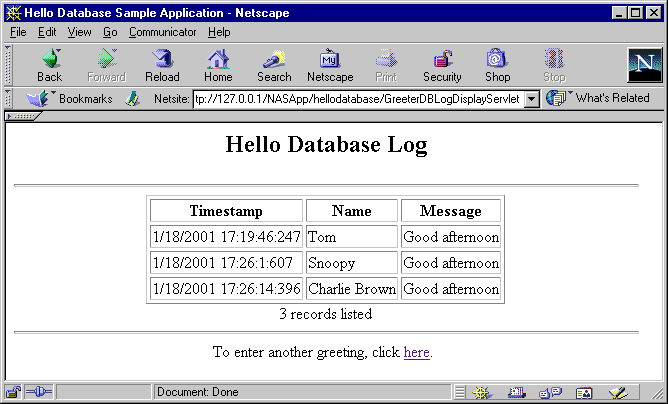This screenshot has height=404, width=668.
Task: Click the Timestamp column header
Action: pyautogui.click(x=226, y=211)
